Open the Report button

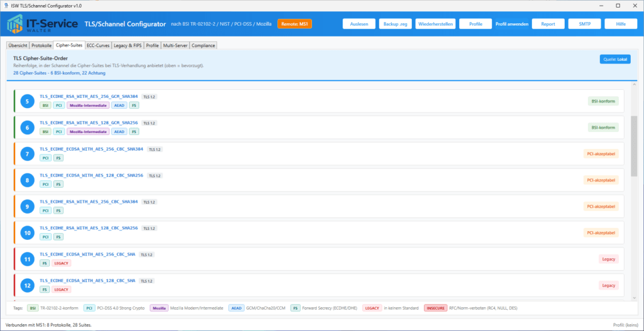[548, 24]
